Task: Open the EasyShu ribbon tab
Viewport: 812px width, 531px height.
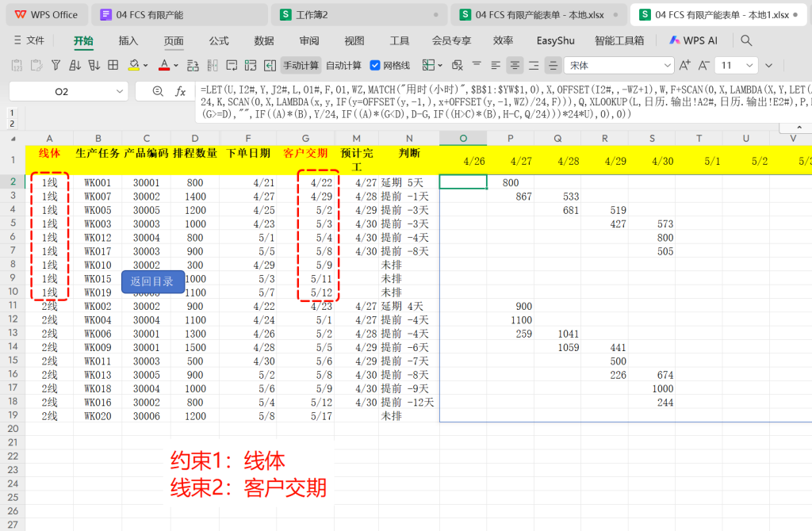Action: click(x=555, y=41)
